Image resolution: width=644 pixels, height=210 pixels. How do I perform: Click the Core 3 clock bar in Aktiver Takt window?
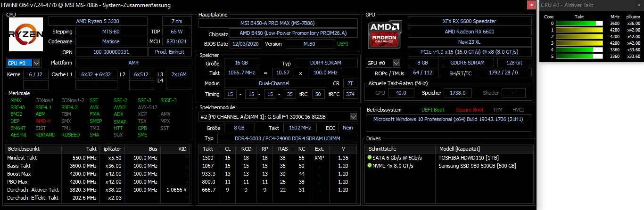(579, 43)
